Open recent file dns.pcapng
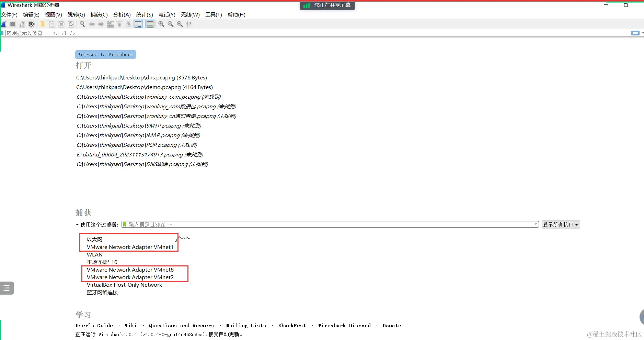The width and height of the screenshot is (644, 340). pyautogui.click(x=141, y=78)
